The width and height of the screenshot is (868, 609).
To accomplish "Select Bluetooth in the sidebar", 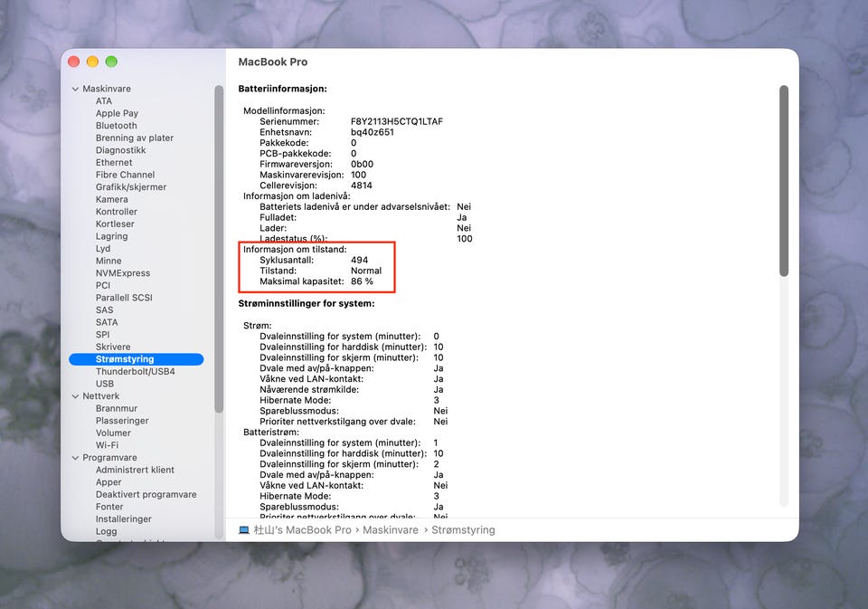I will (117, 126).
